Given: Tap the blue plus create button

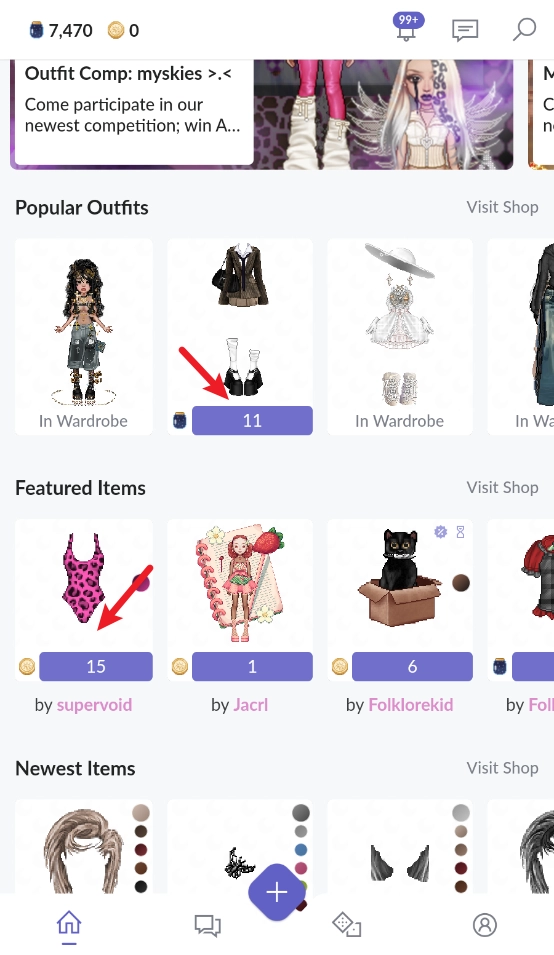Looking at the screenshot, I should (x=277, y=892).
